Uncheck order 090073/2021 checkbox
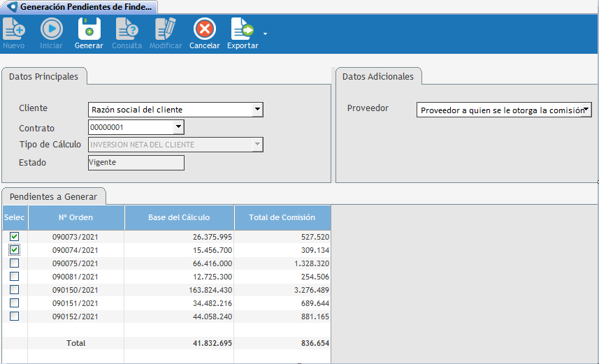The width and height of the screenshot is (599, 364). tap(14, 237)
